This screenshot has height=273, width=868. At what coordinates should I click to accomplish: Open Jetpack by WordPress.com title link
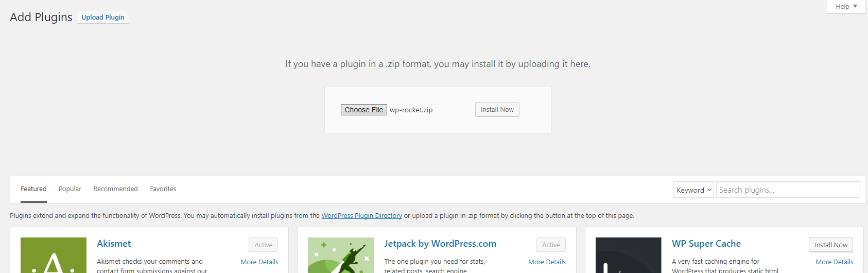point(440,244)
